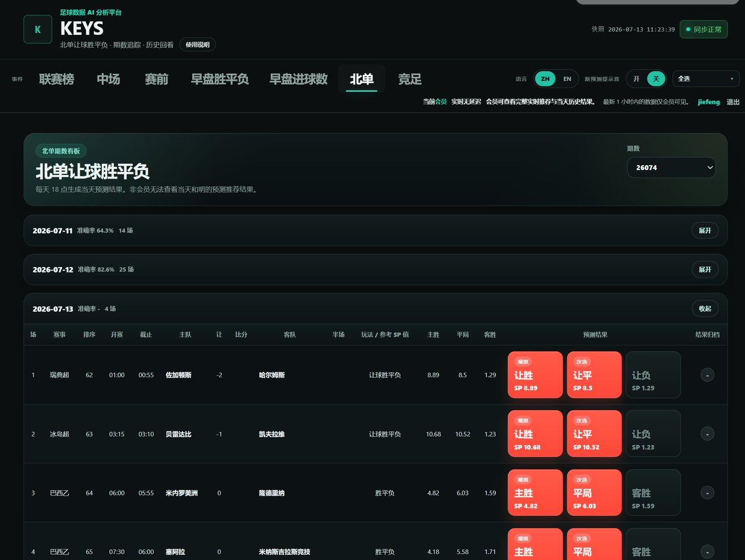Open the 期数 26074 dropdown

pyautogui.click(x=671, y=168)
